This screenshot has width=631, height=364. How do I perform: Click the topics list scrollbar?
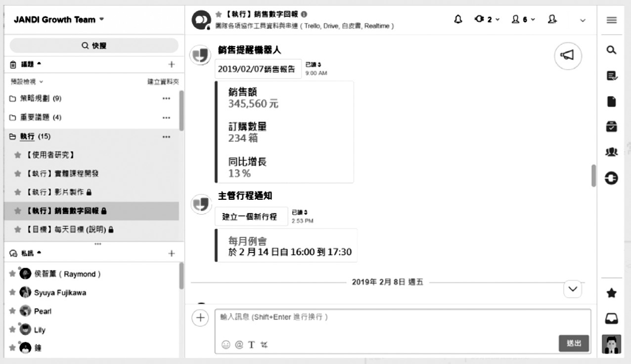coord(181,110)
